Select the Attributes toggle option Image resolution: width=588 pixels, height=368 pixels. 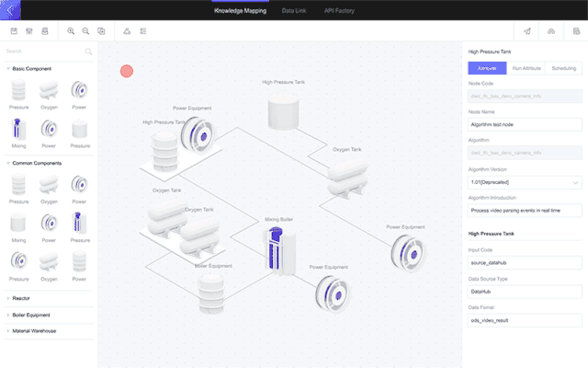[487, 69]
